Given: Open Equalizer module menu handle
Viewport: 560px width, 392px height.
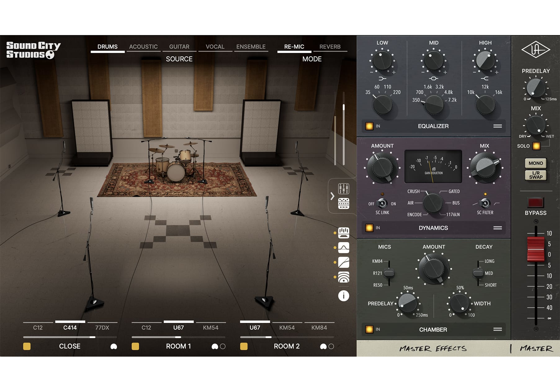Looking at the screenshot, I should (498, 126).
